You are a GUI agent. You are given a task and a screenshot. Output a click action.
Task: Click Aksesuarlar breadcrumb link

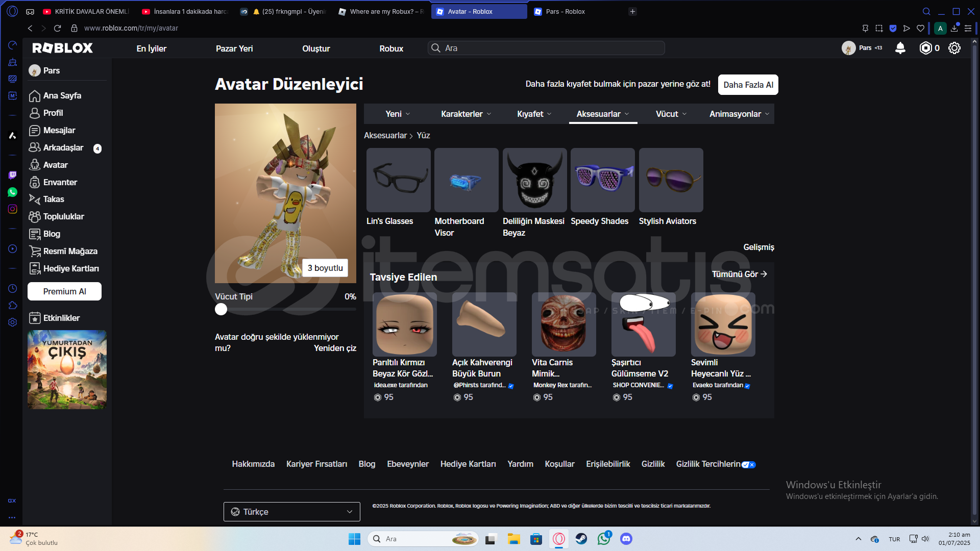(385, 135)
